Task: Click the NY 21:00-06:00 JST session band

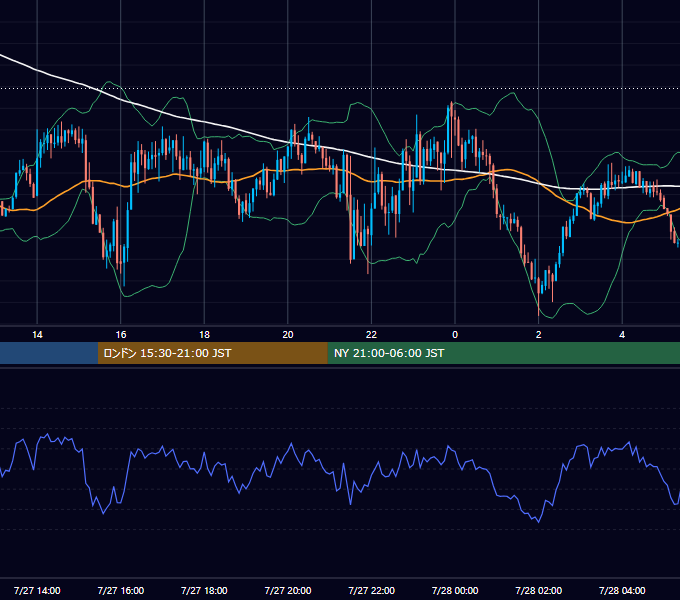Action: 503,353
